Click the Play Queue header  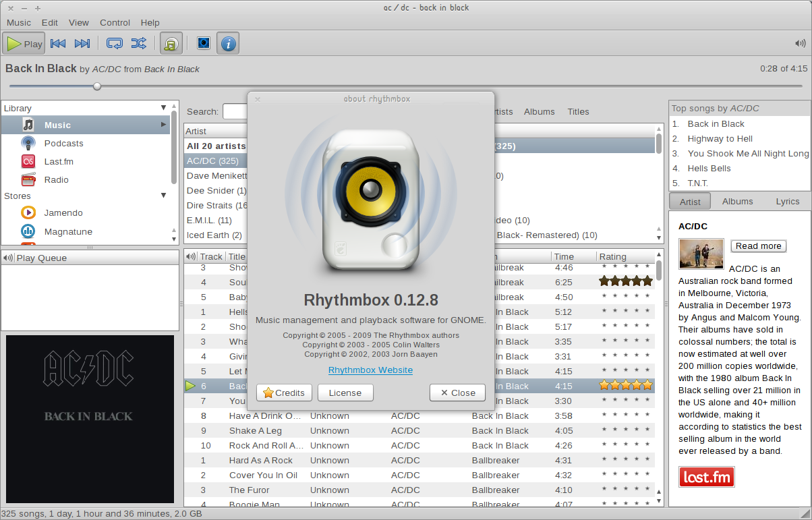pyautogui.click(x=90, y=258)
